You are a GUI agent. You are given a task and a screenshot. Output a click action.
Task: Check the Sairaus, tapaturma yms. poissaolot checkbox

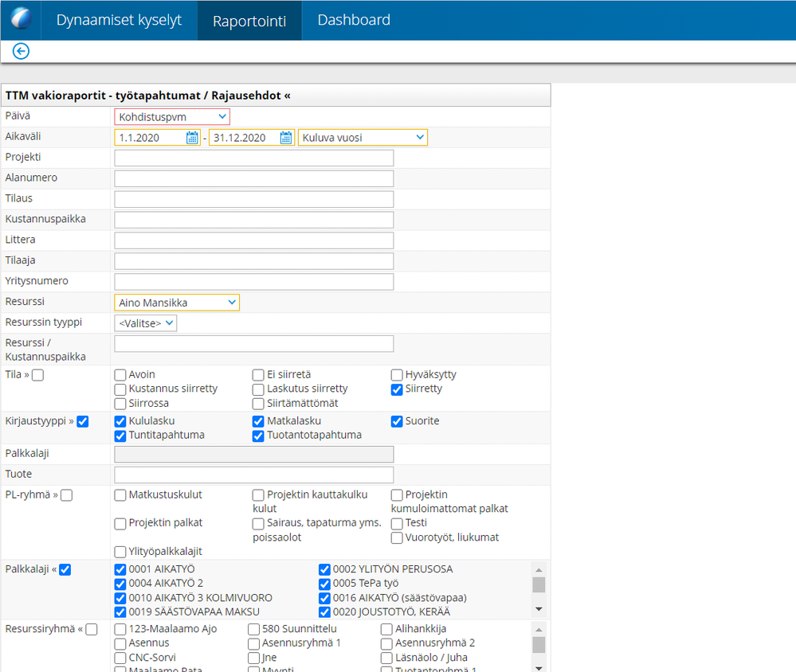coord(258,523)
